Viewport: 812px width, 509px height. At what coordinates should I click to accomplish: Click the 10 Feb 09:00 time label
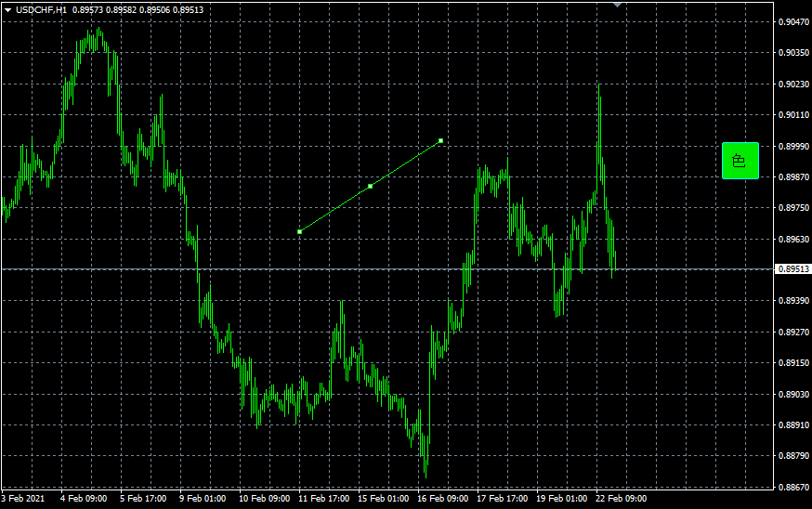[x=264, y=499]
